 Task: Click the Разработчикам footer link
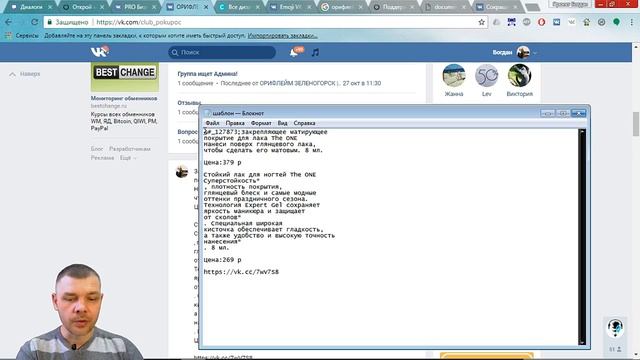tap(130, 149)
